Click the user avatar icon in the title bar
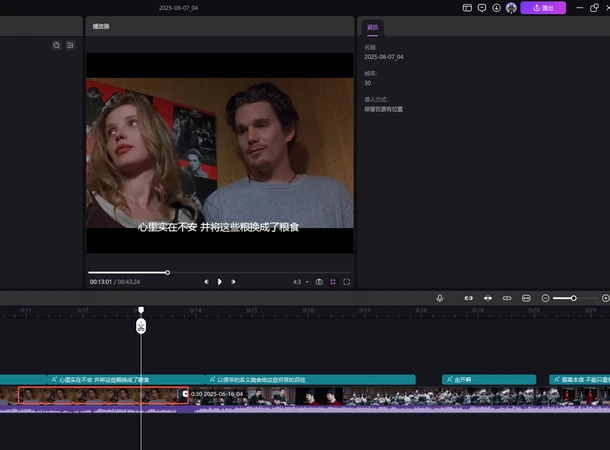The width and height of the screenshot is (610, 450). click(511, 7)
